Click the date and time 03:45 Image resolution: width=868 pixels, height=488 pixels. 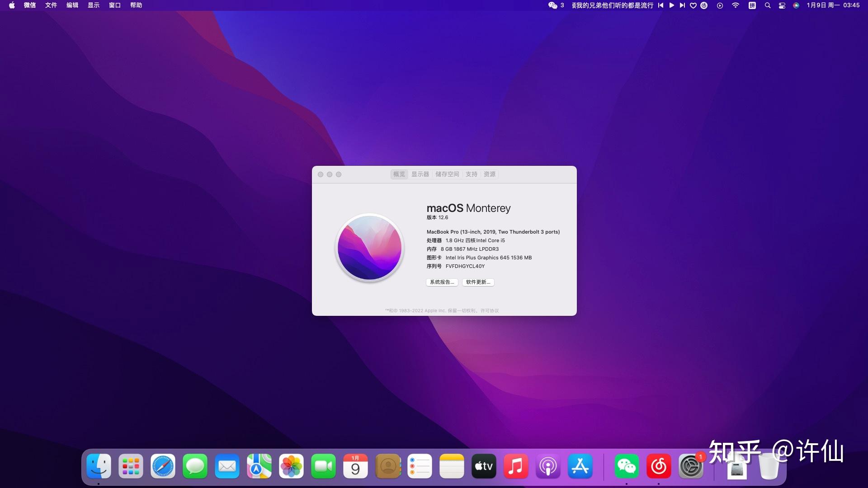833,5
